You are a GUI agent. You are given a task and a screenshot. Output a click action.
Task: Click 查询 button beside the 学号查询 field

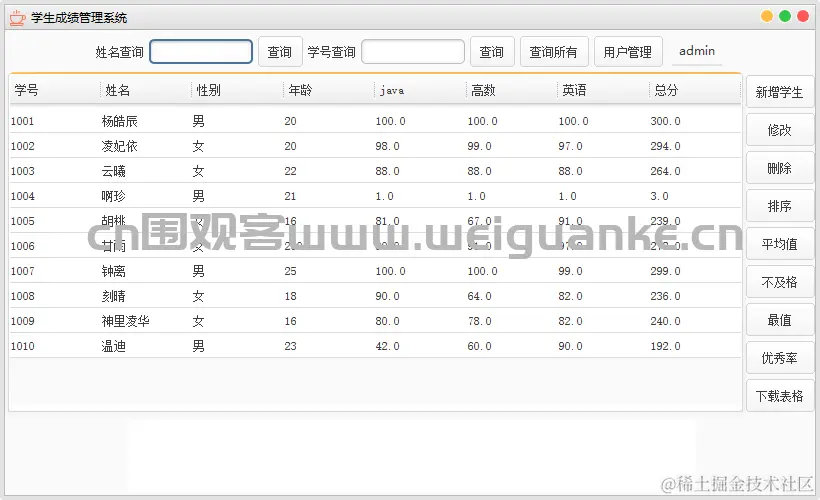pos(492,52)
